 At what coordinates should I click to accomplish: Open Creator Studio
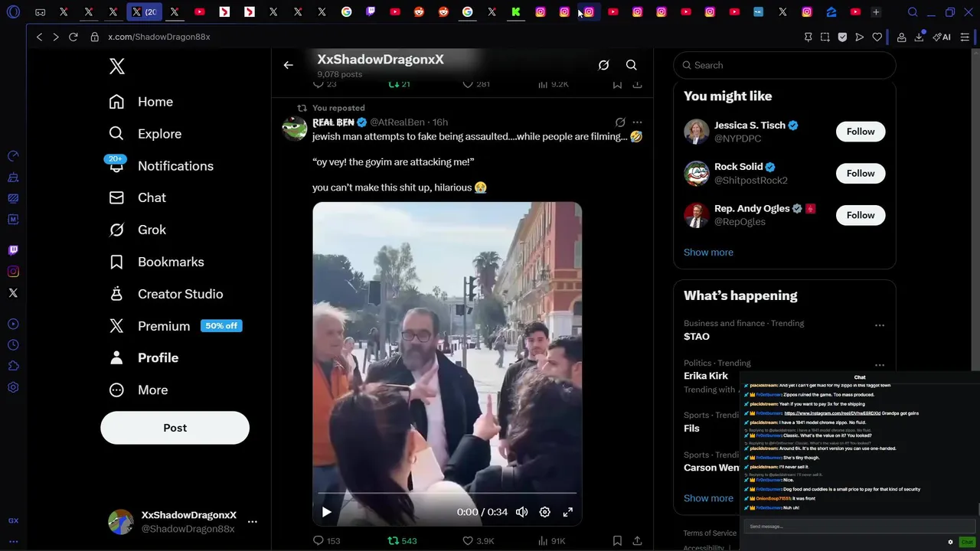pyautogui.click(x=166, y=294)
